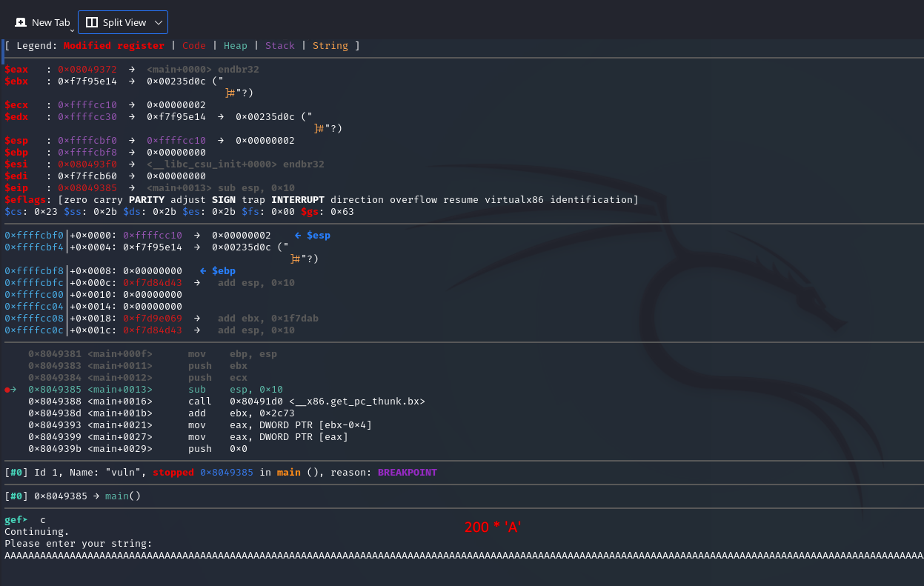Click the $eip register name
This screenshot has width=924, height=586.
16,188
